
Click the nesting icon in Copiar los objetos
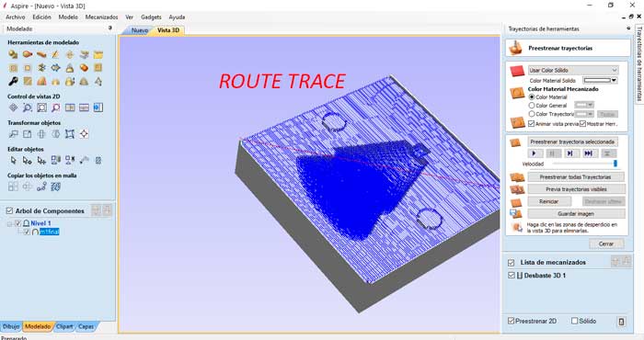click(55, 187)
